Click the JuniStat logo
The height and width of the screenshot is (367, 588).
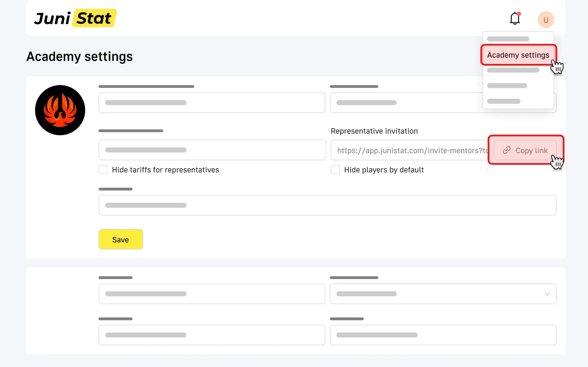click(x=75, y=18)
